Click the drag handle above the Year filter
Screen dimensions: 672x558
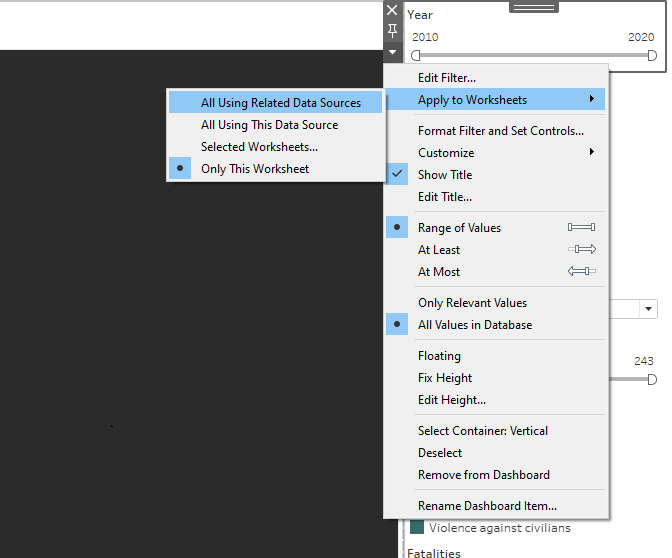(x=533, y=6)
